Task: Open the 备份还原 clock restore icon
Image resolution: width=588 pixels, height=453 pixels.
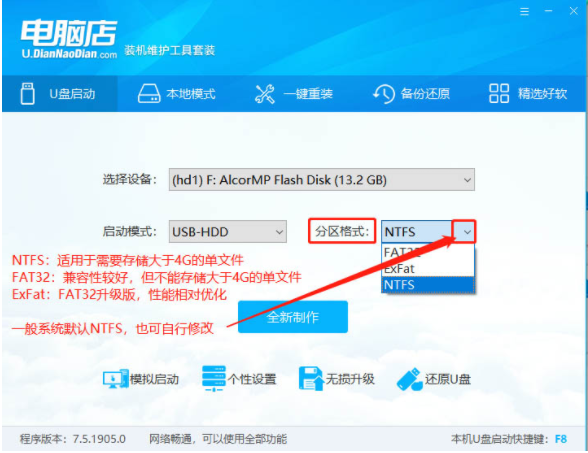Action: (x=384, y=94)
